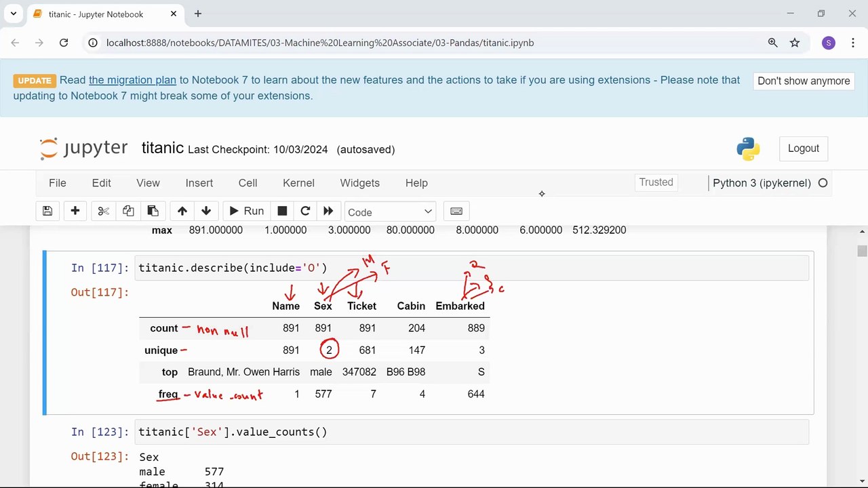Image resolution: width=868 pixels, height=488 pixels.
Task: Click the UPDATE badge in banner
Action: point(35,80)
